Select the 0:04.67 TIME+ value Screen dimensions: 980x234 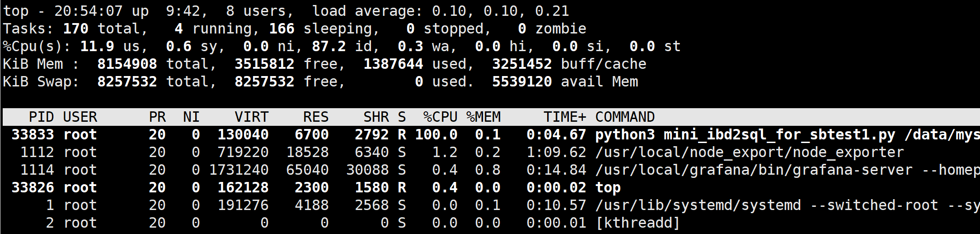(556, 134)
